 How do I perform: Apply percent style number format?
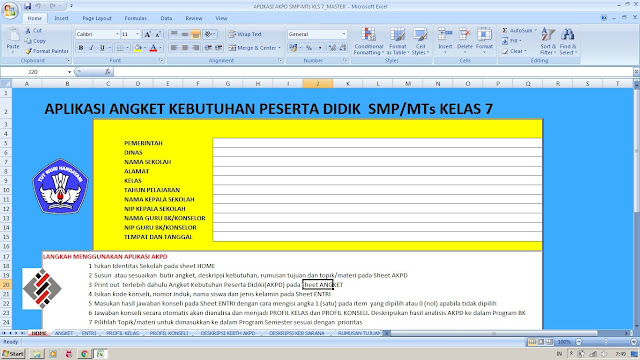point(309,48)
